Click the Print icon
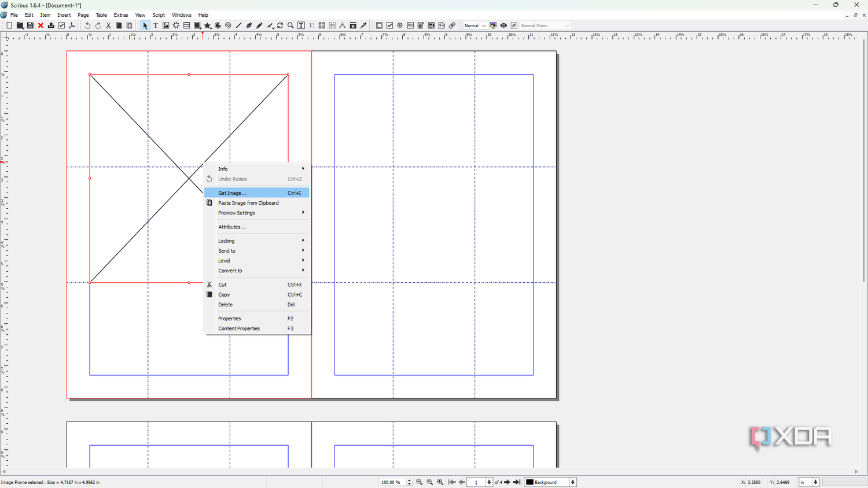This screenshot has width=868, height=488. [x=52, y=25]
